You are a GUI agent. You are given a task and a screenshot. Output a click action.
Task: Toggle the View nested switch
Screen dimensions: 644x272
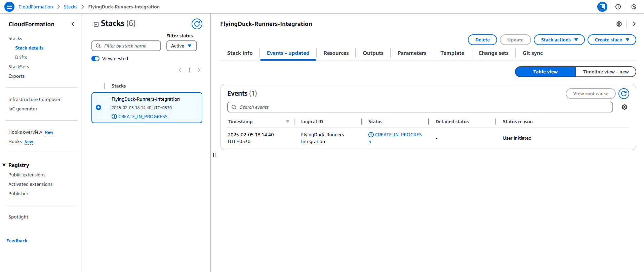pos(95,59)
